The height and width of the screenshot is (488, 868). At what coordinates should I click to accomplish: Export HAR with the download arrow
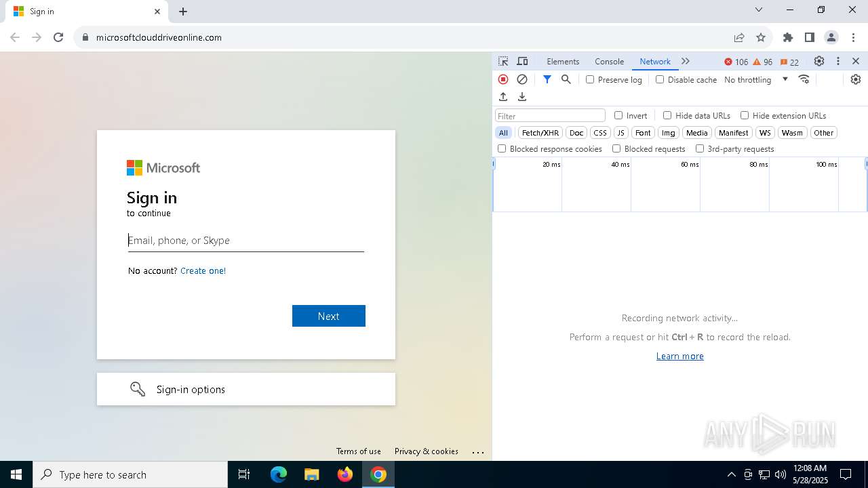click(522, 97)
